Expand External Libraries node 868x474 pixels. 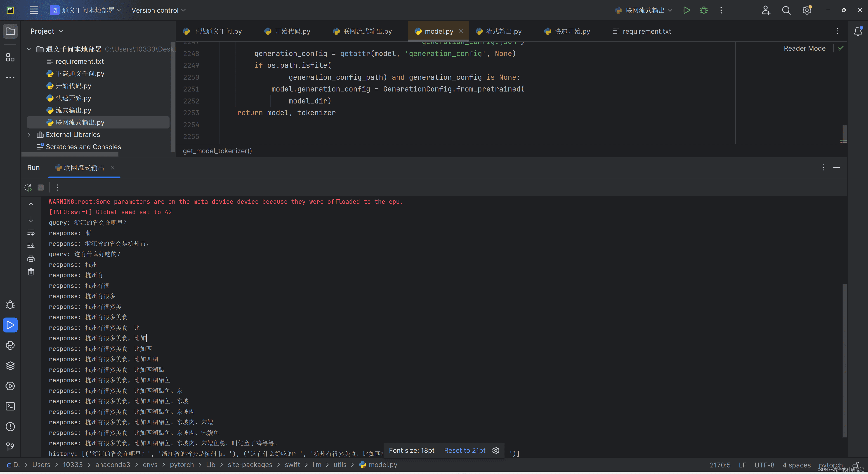(x=29, y=134)
